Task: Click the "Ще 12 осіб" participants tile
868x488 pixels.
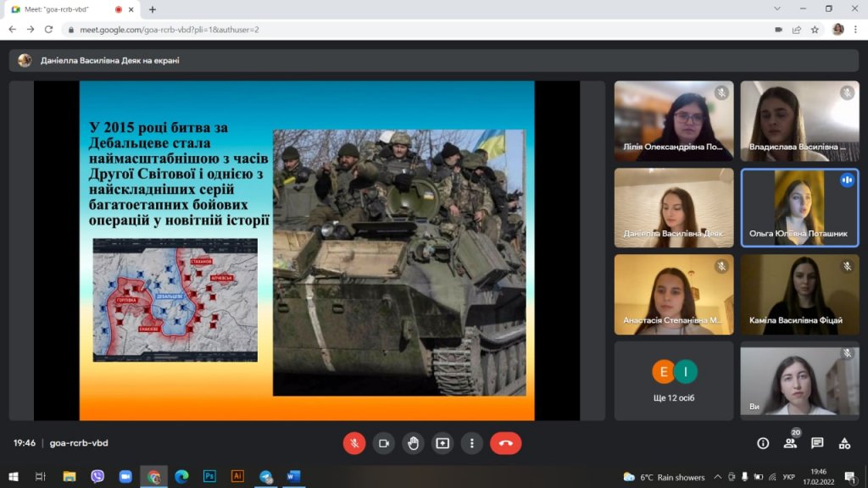Action: [674, 380]
